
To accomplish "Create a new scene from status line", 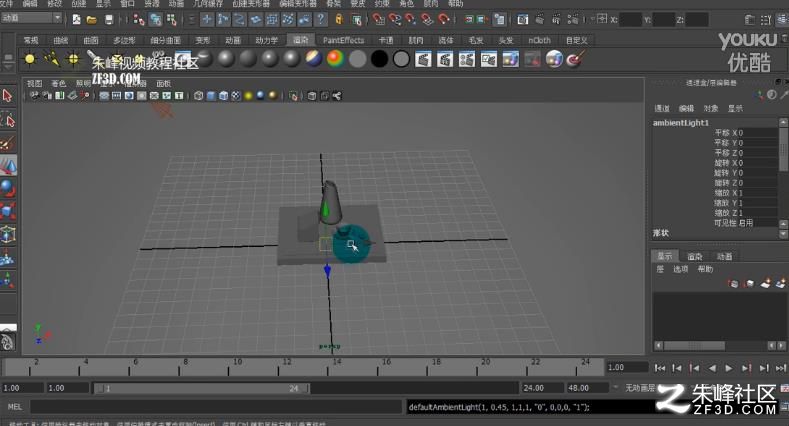I will 76,20.
